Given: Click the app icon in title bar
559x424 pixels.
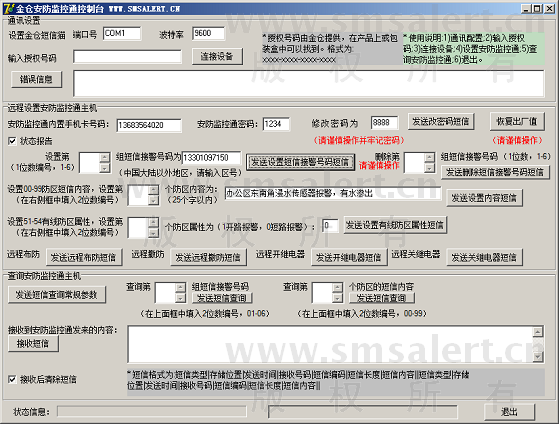Looking at the screenshot, I should point(8,8).
